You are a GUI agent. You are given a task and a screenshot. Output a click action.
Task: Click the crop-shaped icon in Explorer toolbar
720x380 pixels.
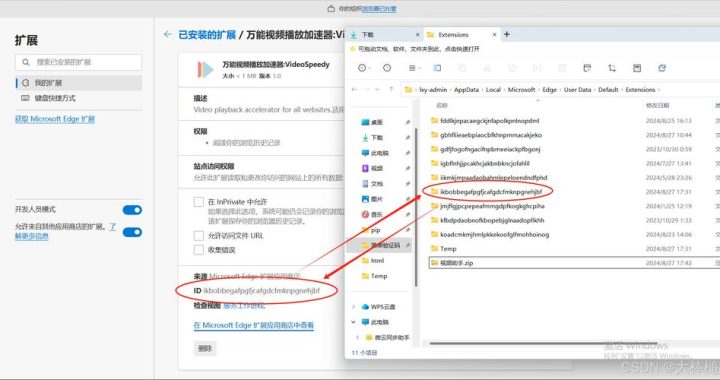point(612,68)
